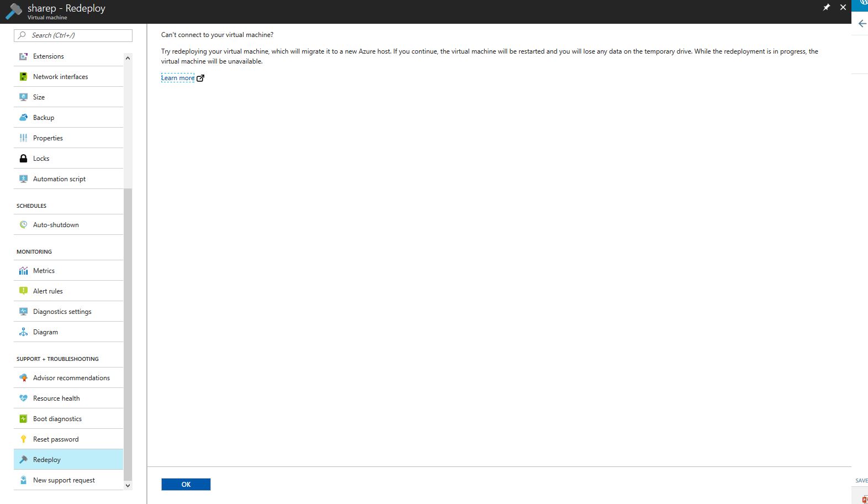Click the Backup cloud icon
The image size is (868, 504).
point(23,118)
